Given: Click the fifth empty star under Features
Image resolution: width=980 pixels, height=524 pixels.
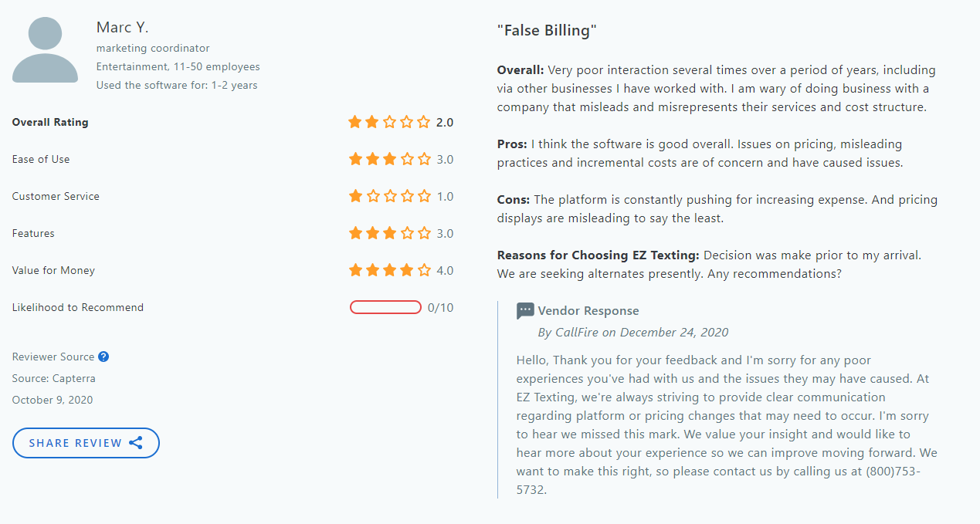Looking at the screenshot, I should [422, 233].
